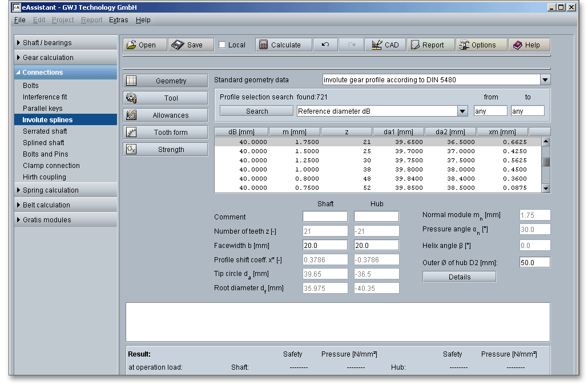Open the Standard geometry data dropdown
Screen dimensions: 588x384
(545, 80)
